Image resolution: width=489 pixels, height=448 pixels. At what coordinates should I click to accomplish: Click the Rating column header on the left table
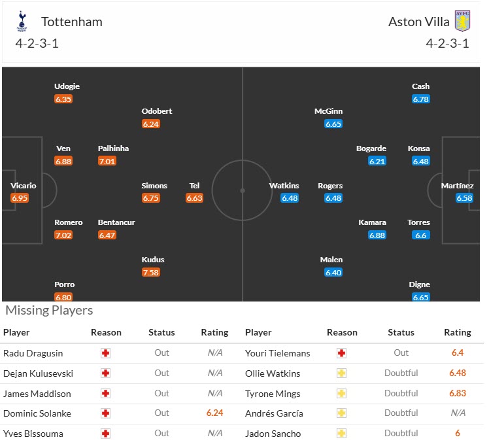[214, 332]
